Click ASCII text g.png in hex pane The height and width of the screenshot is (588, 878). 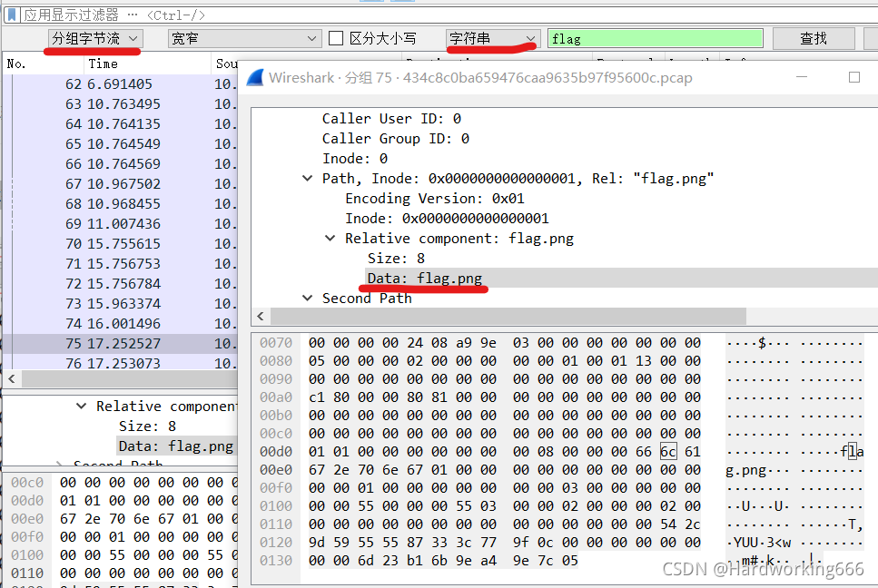(745, 470)
